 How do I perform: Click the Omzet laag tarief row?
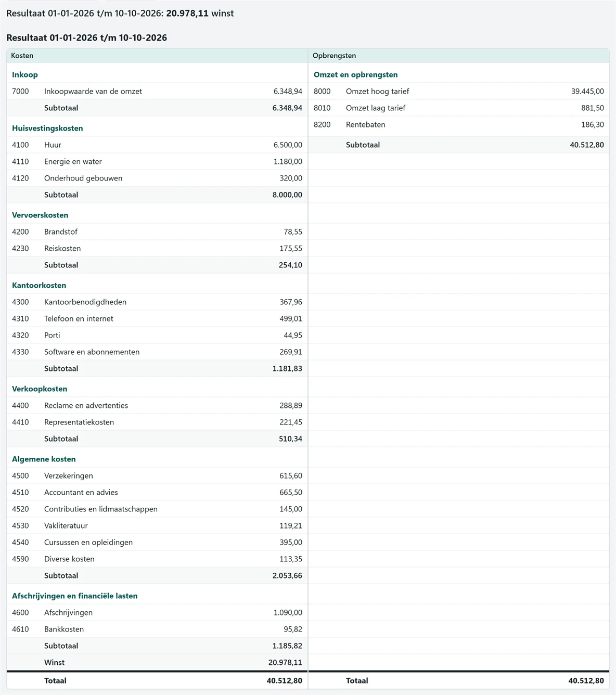pyautogui.click(x=459, y=108)
